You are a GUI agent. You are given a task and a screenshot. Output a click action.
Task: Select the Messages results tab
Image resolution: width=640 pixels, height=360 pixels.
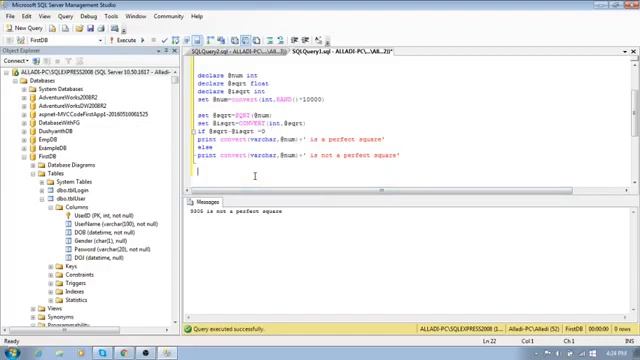coord(204,202)
